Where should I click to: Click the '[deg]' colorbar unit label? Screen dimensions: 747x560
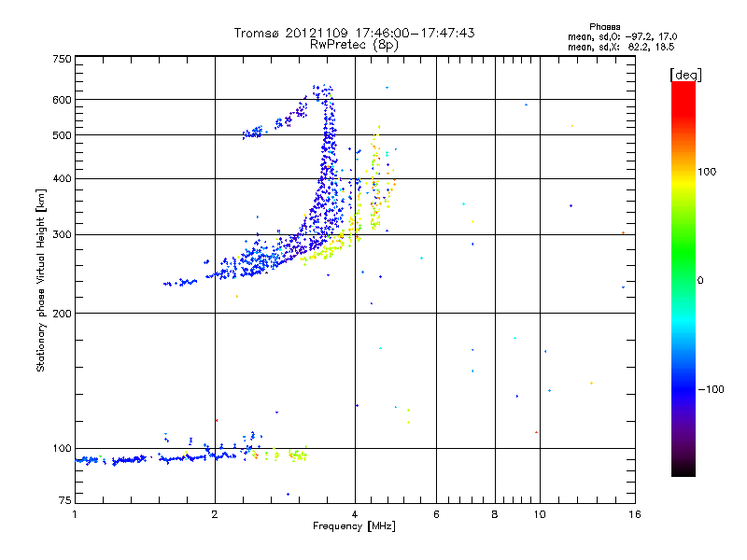point(685,75)
